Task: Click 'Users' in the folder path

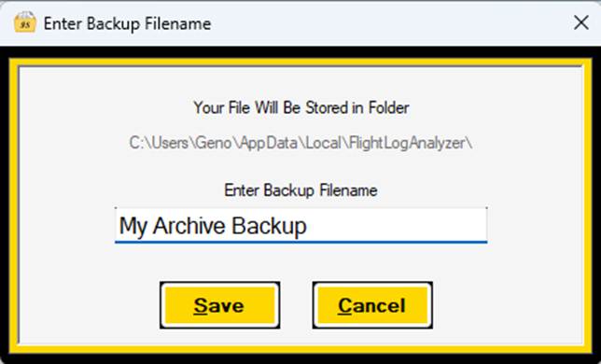Action: pyautogui.click(x=170, y=144)
